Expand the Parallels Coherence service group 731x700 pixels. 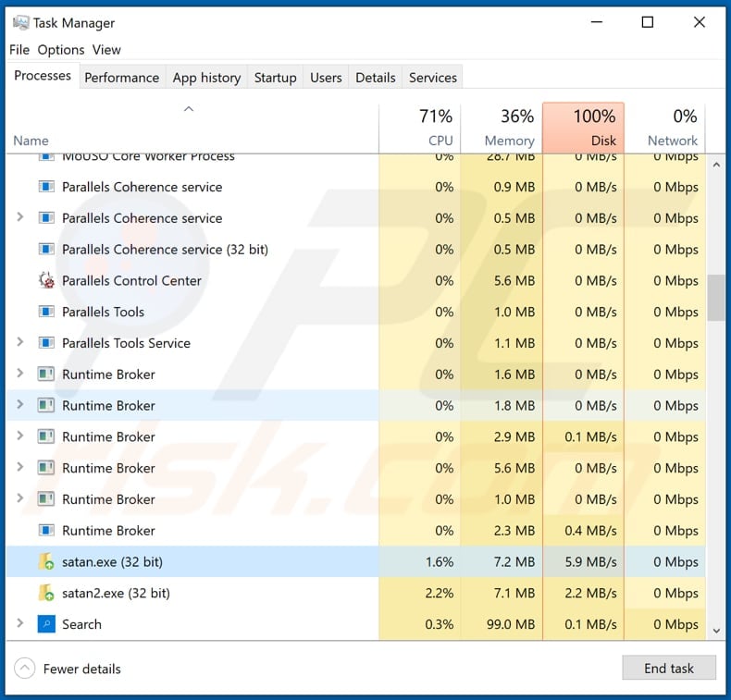click(x=20, y=217)
